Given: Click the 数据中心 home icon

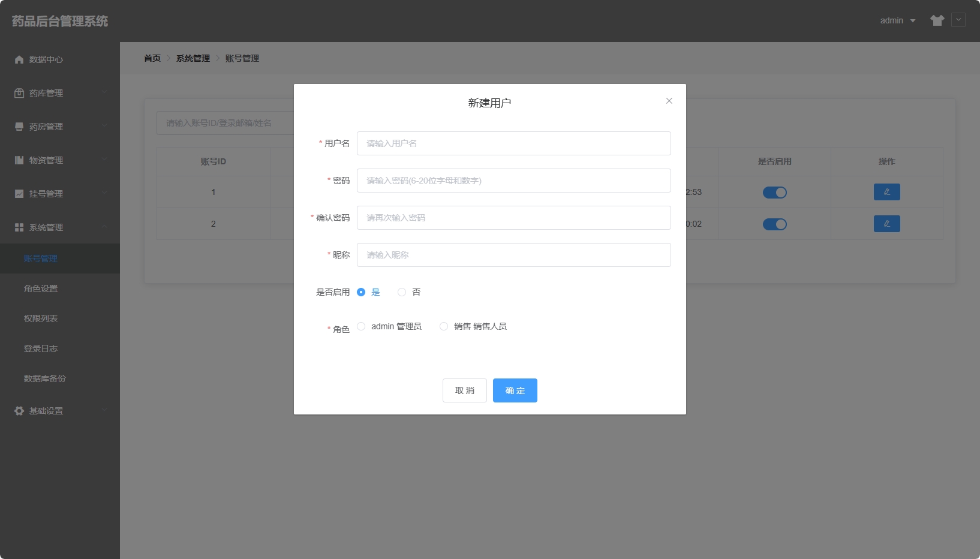Looking at the screenshot, I should click(x=19, y=59).
